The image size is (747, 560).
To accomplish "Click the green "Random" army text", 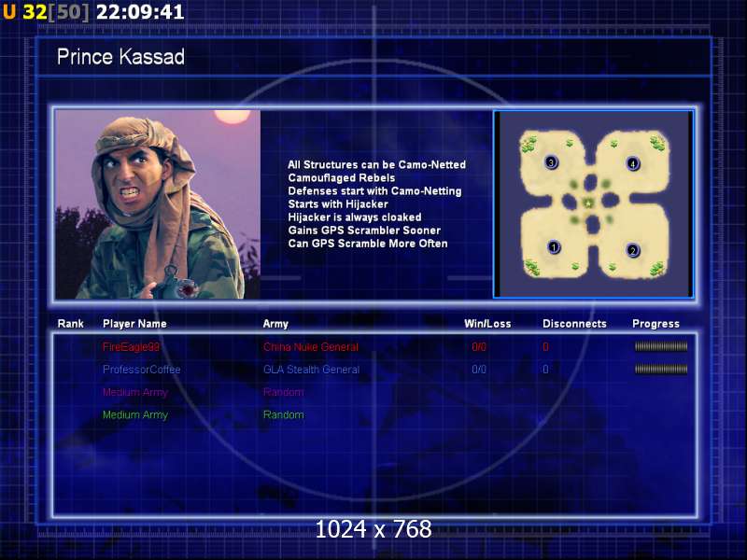I will [x=284, y=414].
